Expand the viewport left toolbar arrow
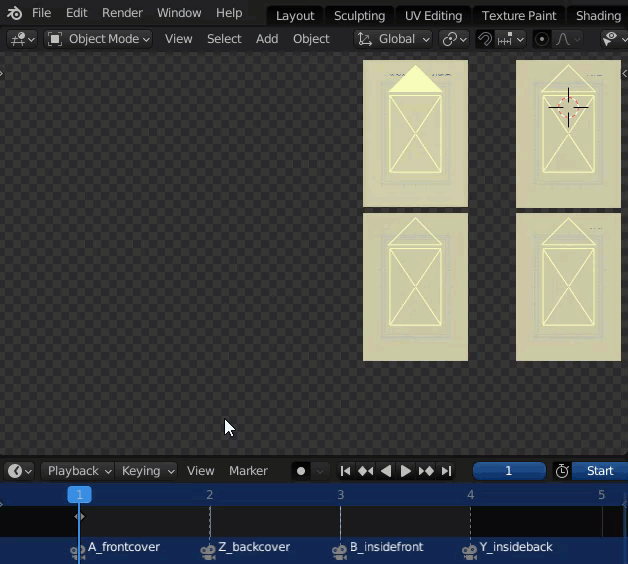 point(2,73)
